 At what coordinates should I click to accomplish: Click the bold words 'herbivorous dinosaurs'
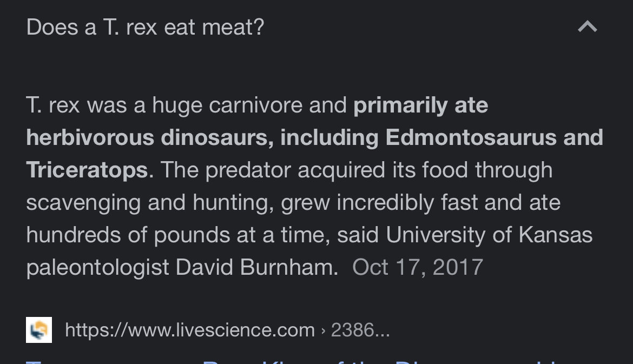point(147,137)
